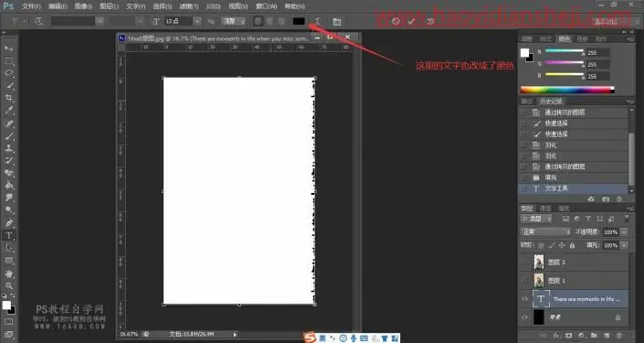The height and width of the screenshot is (343, 644).
Task: Open the font size dropdown
Action: (x=197, y=21)
